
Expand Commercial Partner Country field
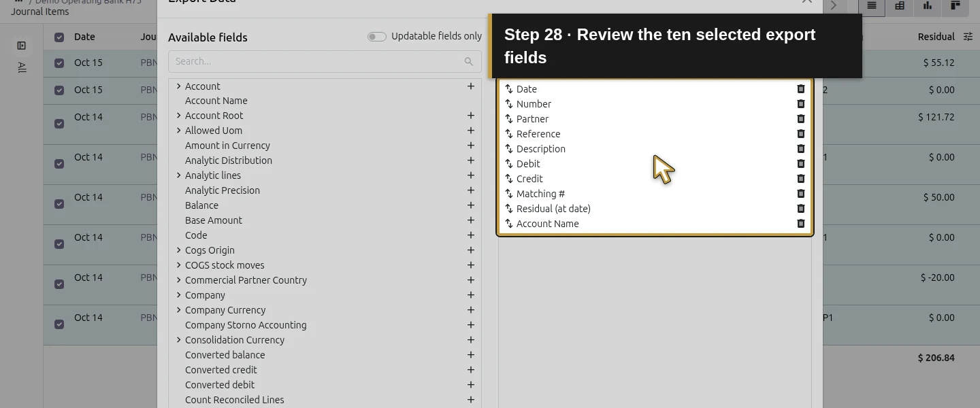[178, 280]
